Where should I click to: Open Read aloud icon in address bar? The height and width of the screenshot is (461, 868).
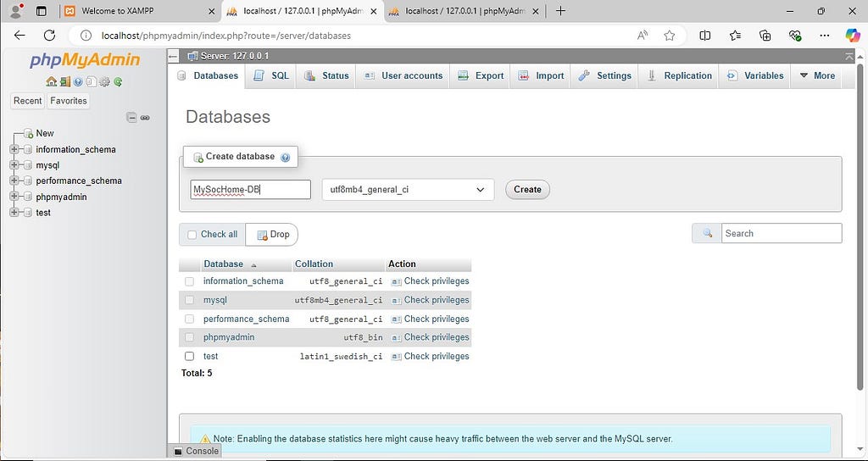pos(643,36)
